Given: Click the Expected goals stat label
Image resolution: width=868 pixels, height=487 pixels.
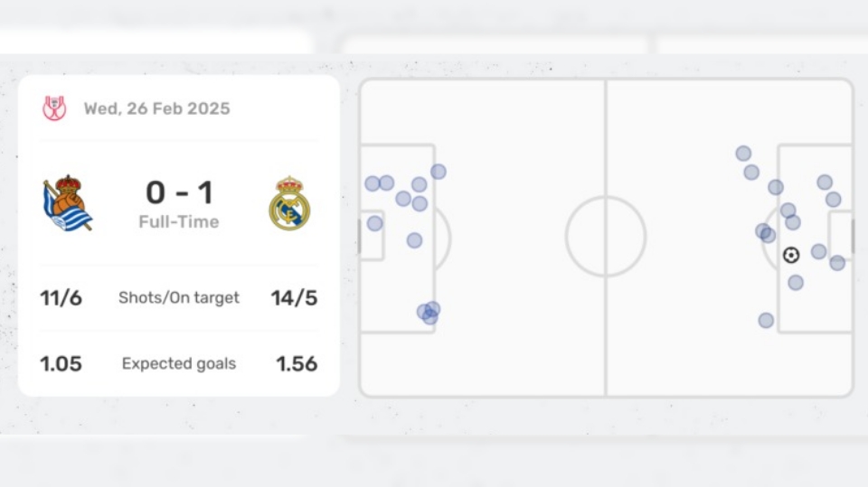Looking at the screenshot, I should 179,364.
